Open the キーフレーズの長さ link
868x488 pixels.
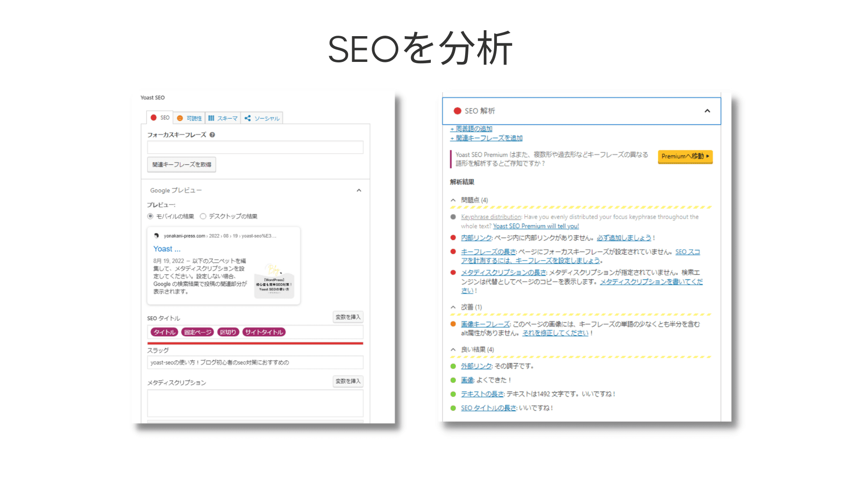point(488,252)
